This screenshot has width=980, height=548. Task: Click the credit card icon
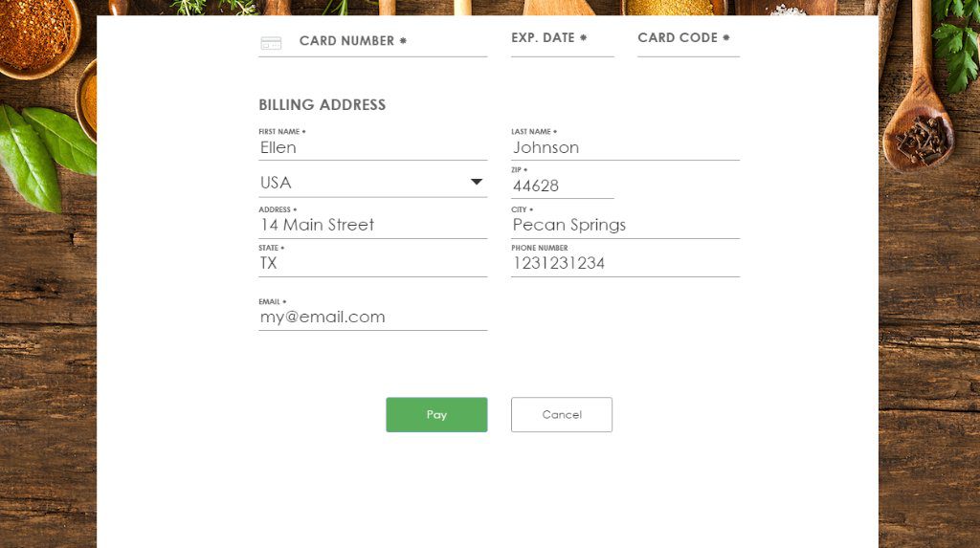[x=271, y=43]
